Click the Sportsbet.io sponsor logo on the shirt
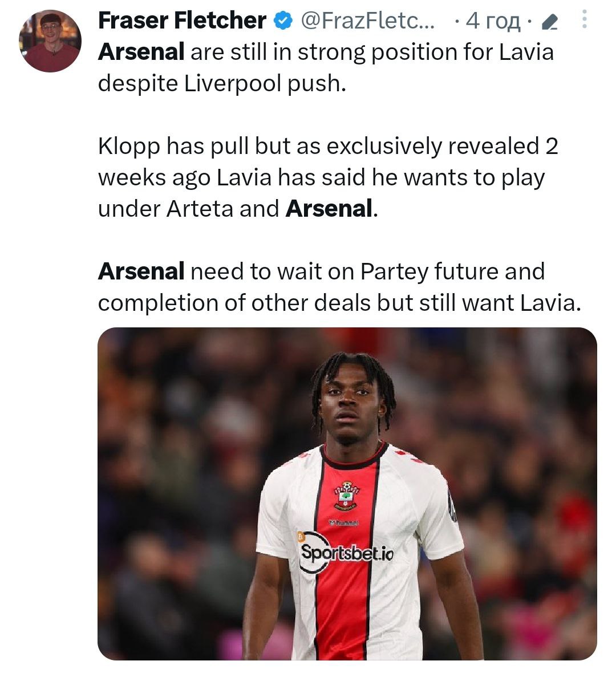 (346, 552)
